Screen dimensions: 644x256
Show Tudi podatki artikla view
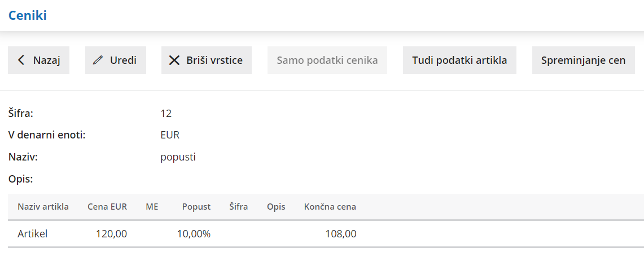(x=459, y=60)
